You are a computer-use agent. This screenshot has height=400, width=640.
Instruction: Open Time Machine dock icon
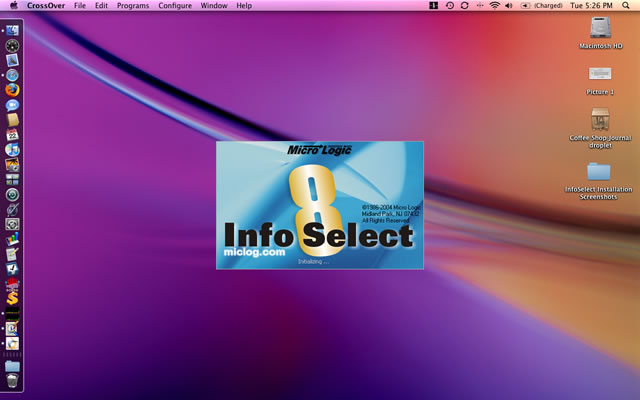click(12, 194)
